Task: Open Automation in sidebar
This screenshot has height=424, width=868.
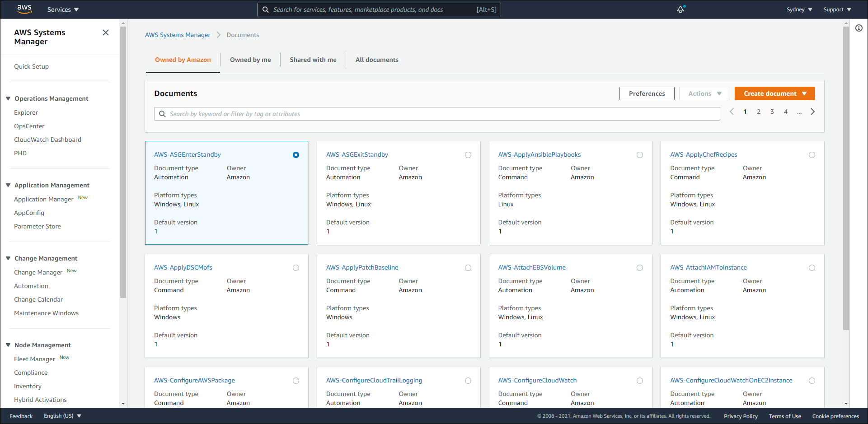Action: 31,286
